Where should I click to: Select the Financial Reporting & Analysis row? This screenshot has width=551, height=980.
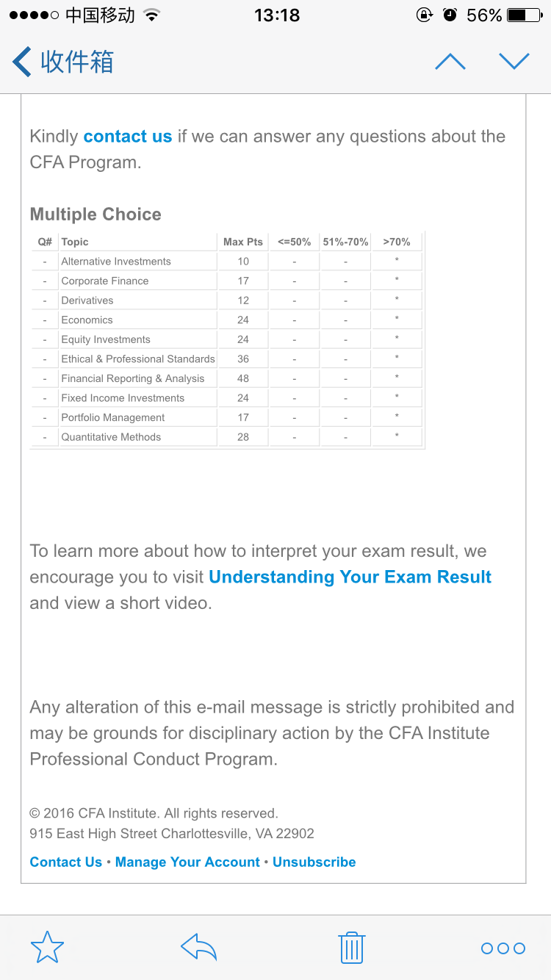click(x=133, y=378)
